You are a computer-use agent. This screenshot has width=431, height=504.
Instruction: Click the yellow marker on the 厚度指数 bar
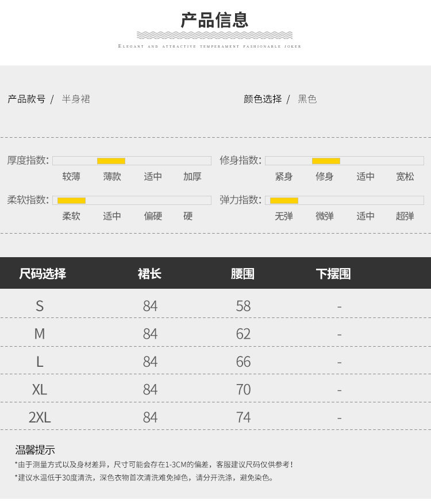click(x=111, y=161)
